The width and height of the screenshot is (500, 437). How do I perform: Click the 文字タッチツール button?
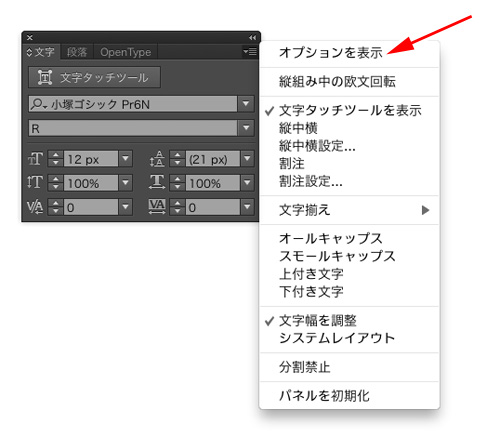(x=94, y=77)
